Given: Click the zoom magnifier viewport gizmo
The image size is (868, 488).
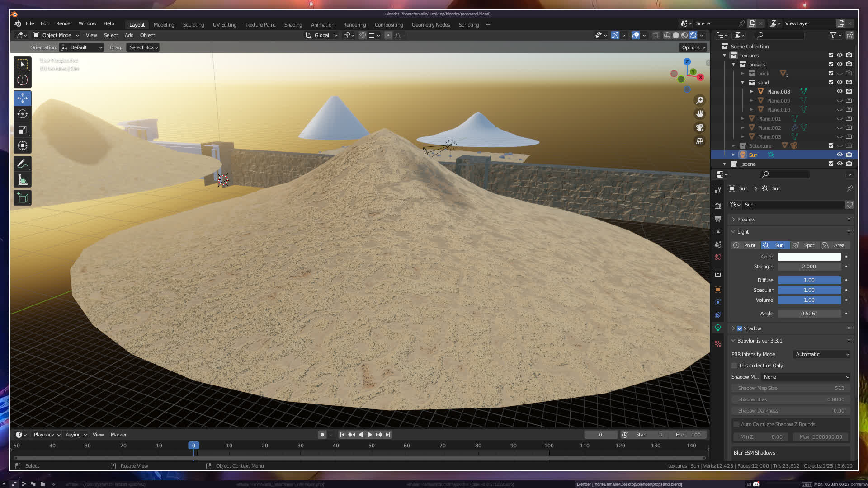Looking at the screenshot, I should (700, 100).
